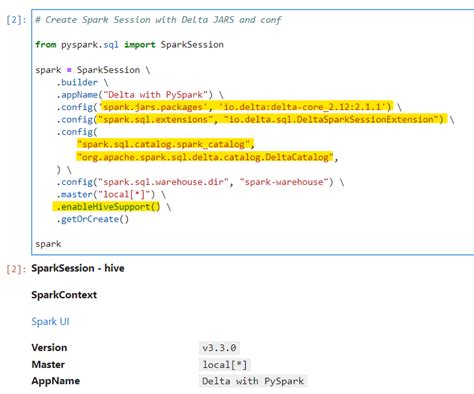Click the AppName value 'Delta with PySpark'

(x=253, y=381)
